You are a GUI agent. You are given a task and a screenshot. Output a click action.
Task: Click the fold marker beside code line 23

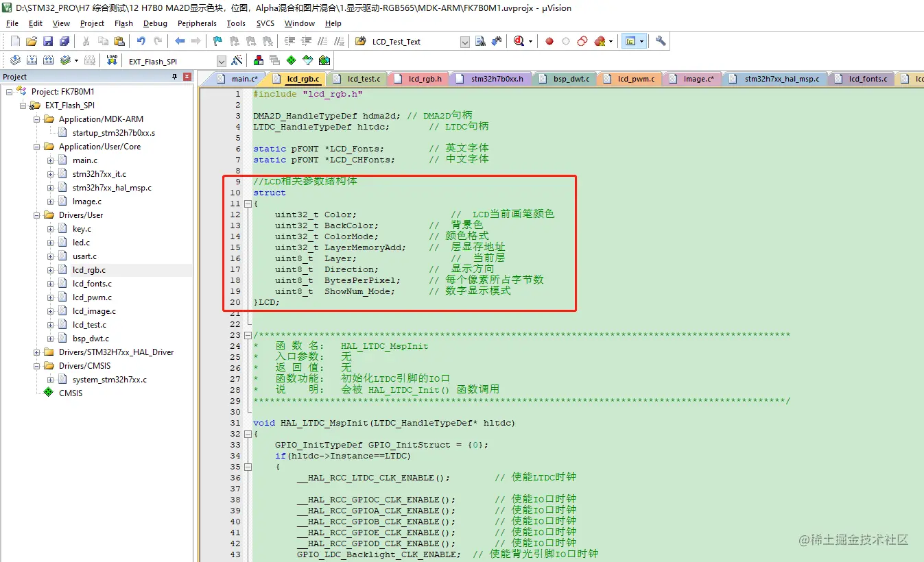[247, 335]
